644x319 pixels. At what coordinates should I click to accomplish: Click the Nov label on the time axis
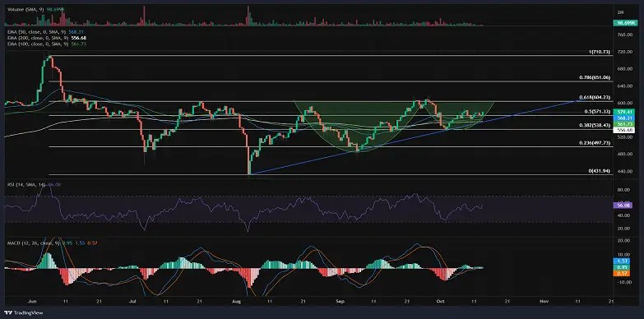click(x=544, y=301)
